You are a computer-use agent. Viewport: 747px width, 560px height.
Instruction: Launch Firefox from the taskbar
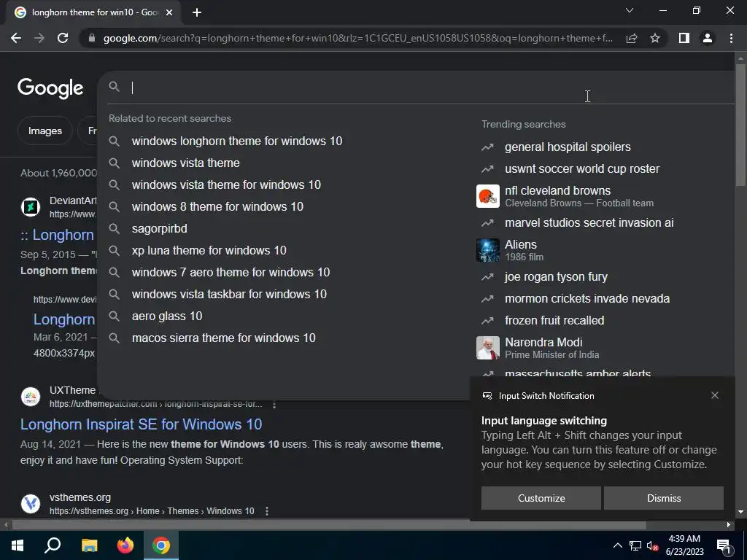[x=125, y=545]
